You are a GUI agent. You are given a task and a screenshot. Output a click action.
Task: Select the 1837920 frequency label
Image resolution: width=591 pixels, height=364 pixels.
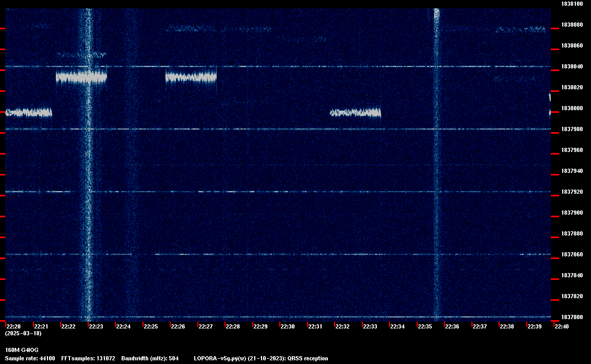572,192
